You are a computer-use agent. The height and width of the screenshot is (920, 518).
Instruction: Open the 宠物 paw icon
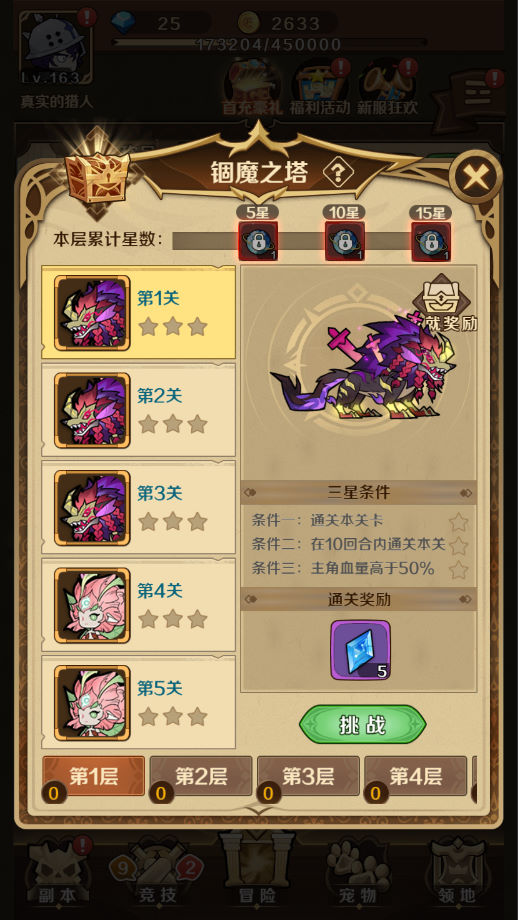coord(358,870)
